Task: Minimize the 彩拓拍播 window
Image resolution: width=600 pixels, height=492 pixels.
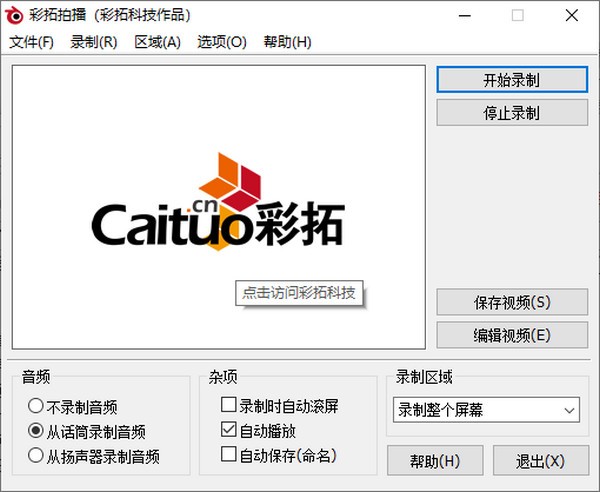Action: (465, 16)
